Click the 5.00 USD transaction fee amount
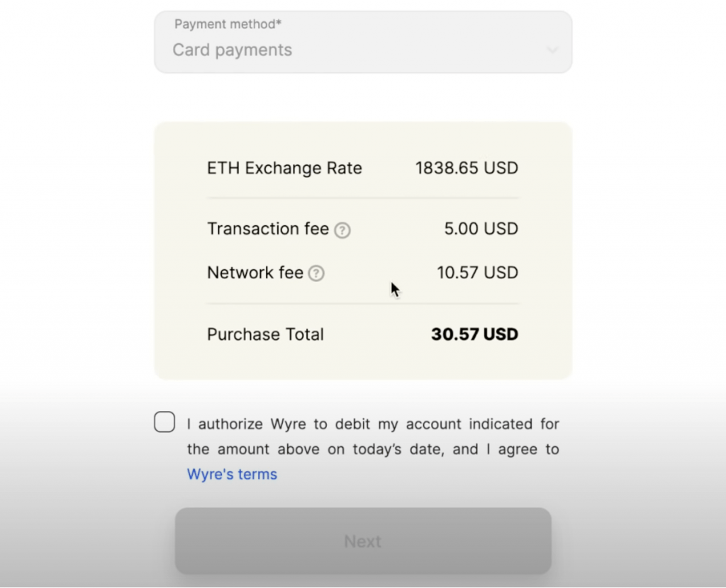 [481, 229]
